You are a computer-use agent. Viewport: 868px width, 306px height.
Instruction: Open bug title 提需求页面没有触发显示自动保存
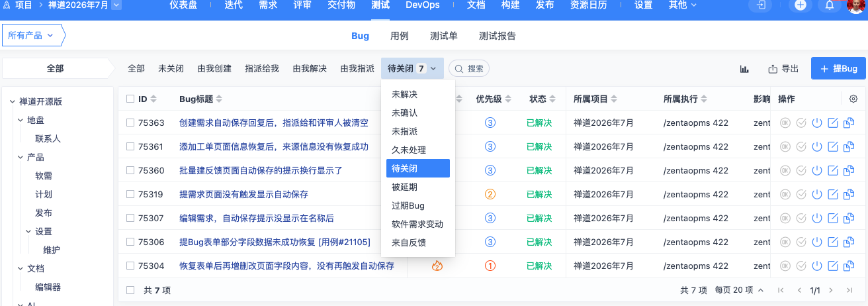[x=243, y=194]
